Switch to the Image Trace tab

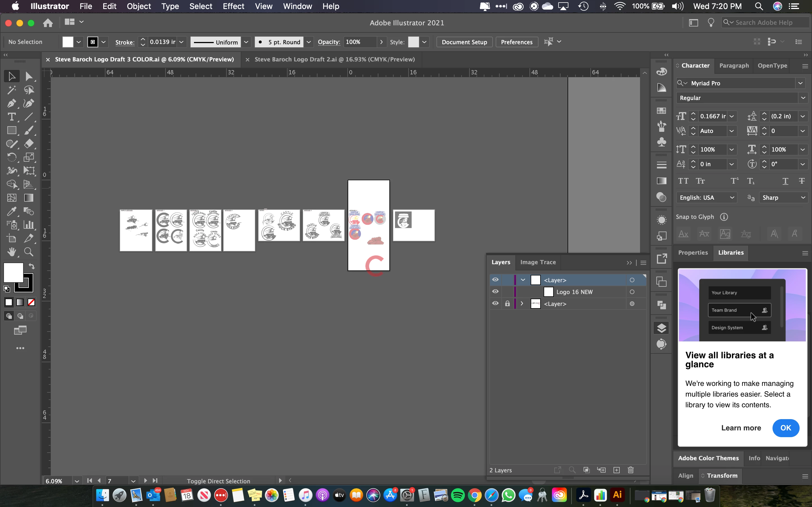(538, 262)
